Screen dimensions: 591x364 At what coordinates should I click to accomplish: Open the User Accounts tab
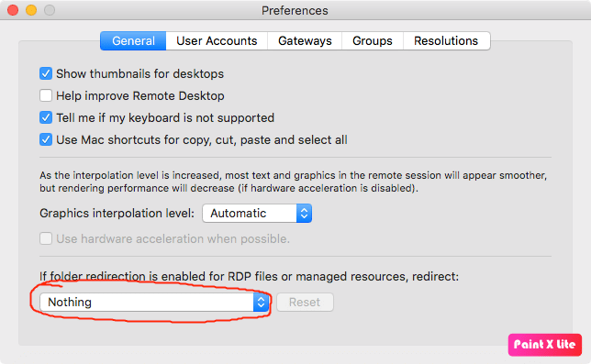[x=217, y=40]
